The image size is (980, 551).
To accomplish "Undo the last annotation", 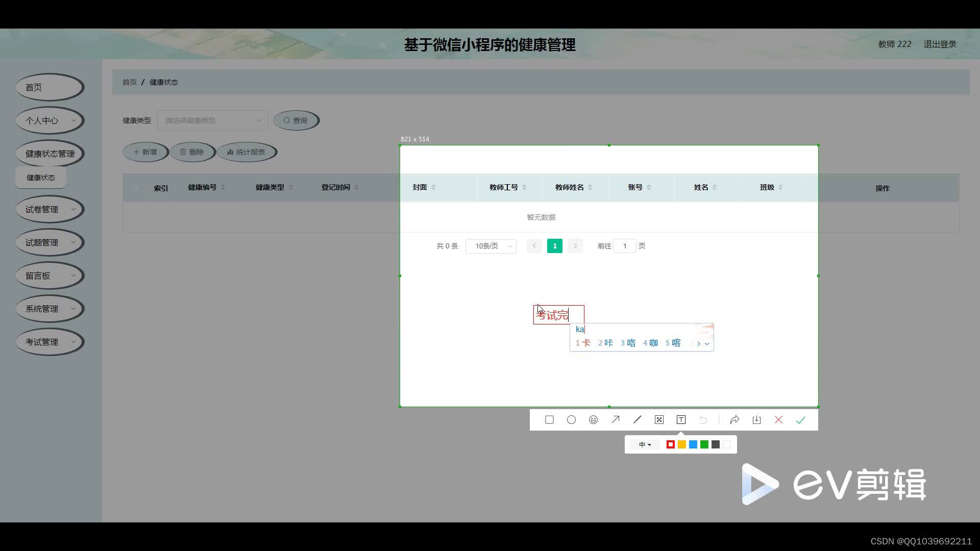I will coord(703,420).
